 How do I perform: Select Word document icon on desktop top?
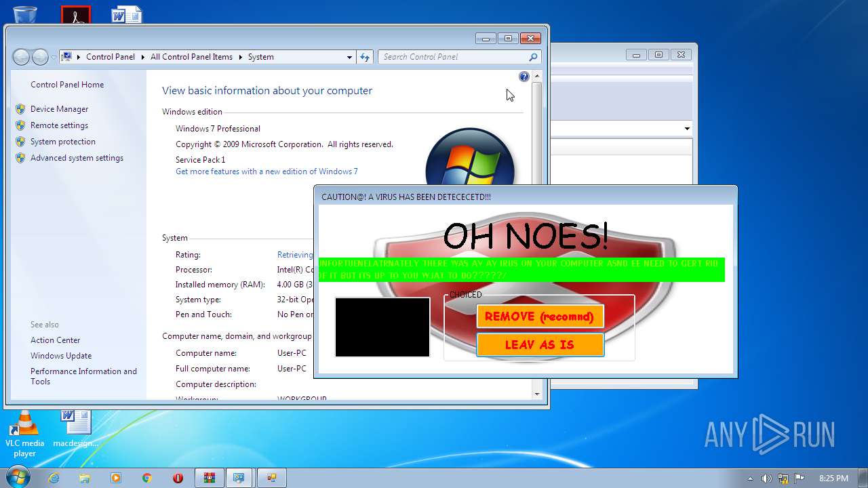[127, 14]
